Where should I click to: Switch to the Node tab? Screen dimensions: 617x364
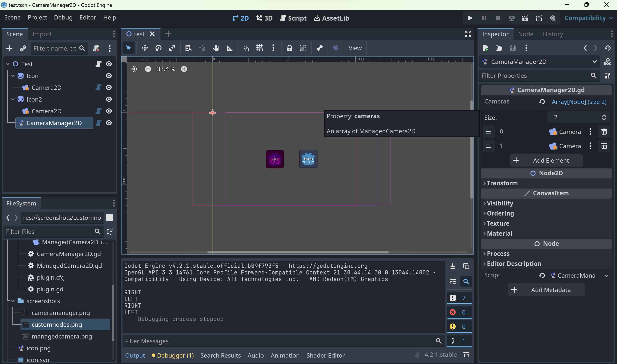[x=526, y=34]
